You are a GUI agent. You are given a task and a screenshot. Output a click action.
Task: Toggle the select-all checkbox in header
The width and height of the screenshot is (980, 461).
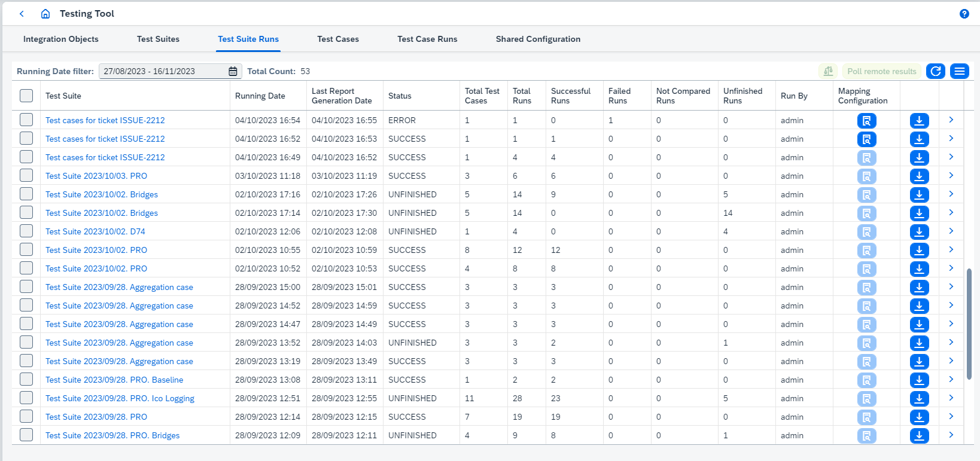pos(26,96)
